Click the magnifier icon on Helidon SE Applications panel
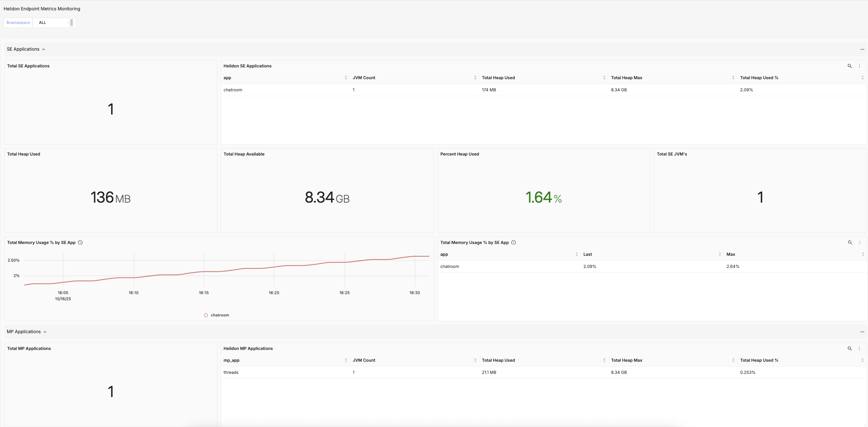 pyautogui.click(x=849, y=66)
